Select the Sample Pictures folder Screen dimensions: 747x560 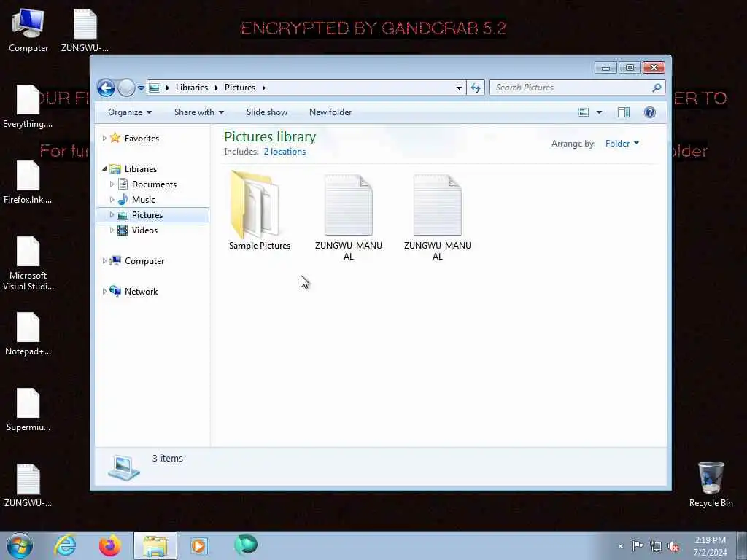click(x=260, y=211)
